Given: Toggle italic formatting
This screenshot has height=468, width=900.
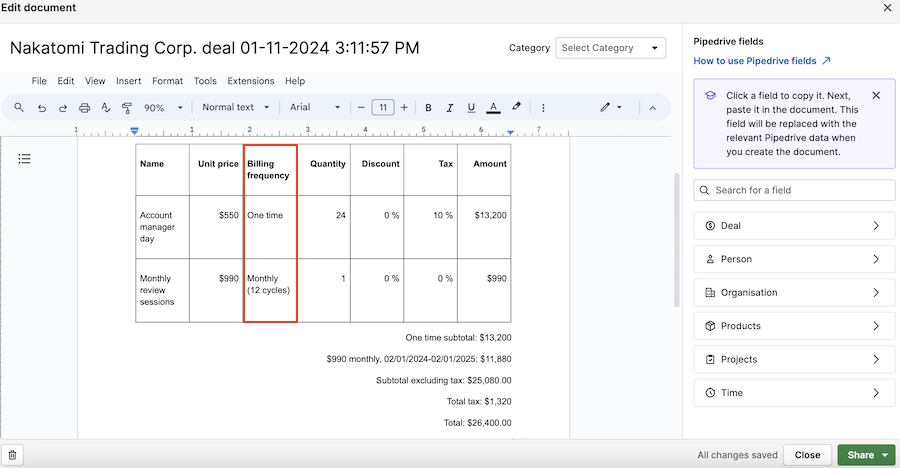Looking at the screenshot, I should [x=449, y=107].
